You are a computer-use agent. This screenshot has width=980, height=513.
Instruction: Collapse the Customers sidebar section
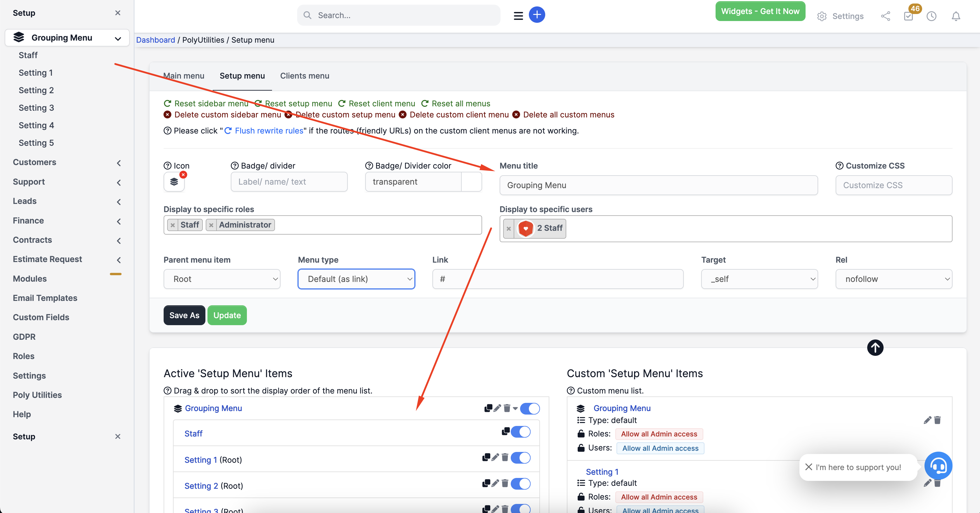point(119,162)
